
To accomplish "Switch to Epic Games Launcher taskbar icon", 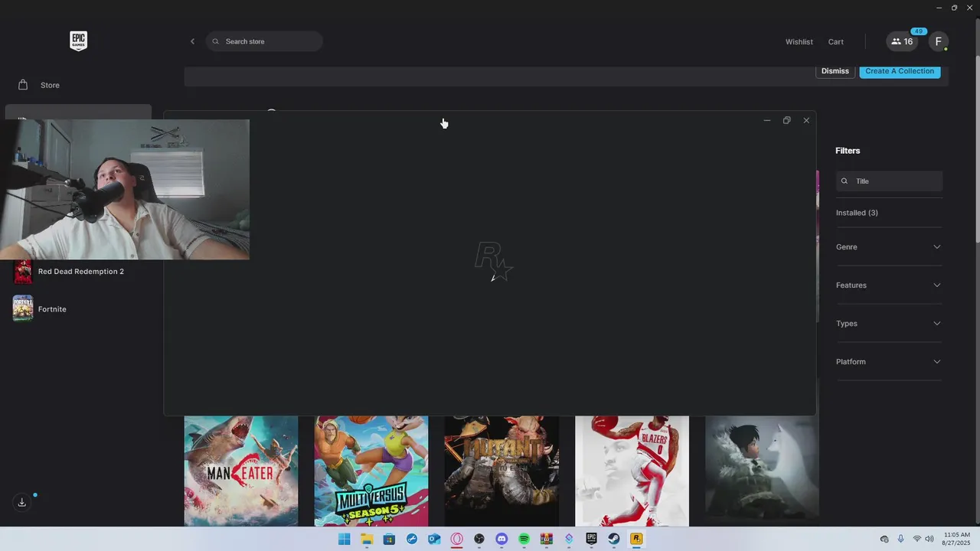I will pos(591,539).
